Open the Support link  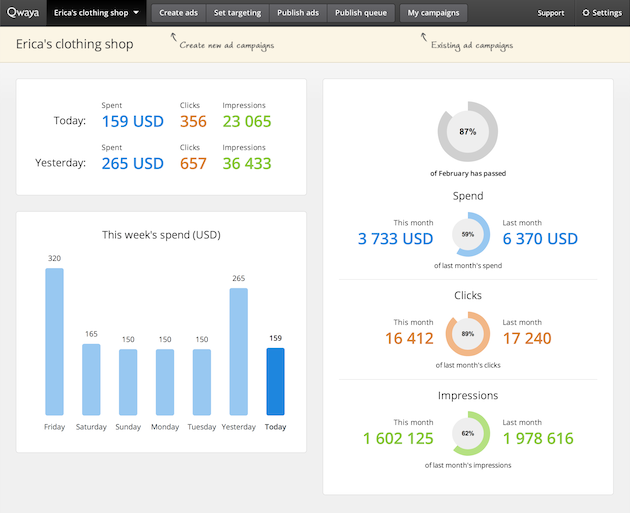pyautogui.click(x=550, y=13)
